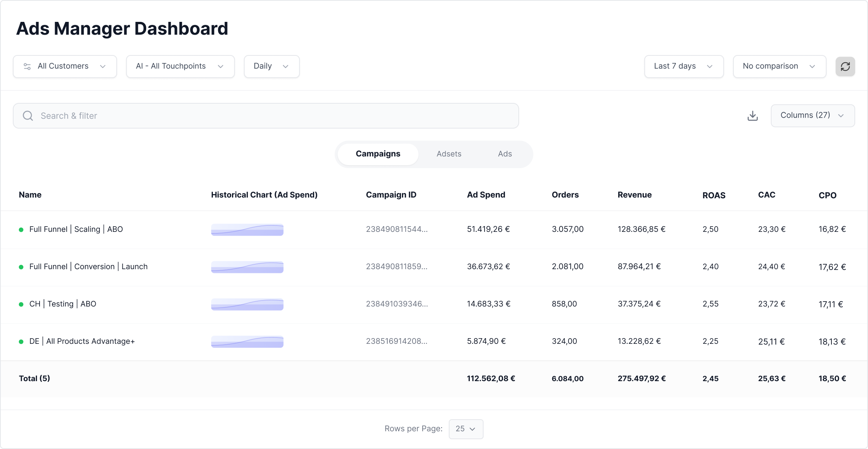Click status dot of DE All Products Advantage+

21,342
